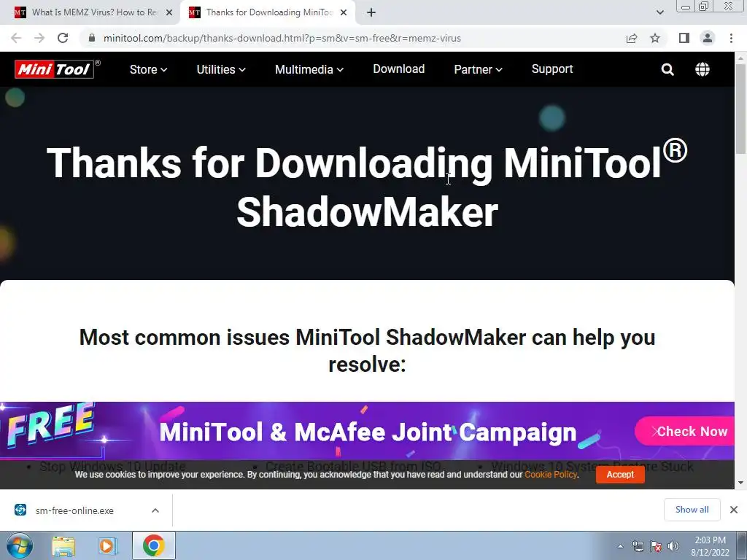Launch the media player from the taskbar

click(x=107, y=545)
